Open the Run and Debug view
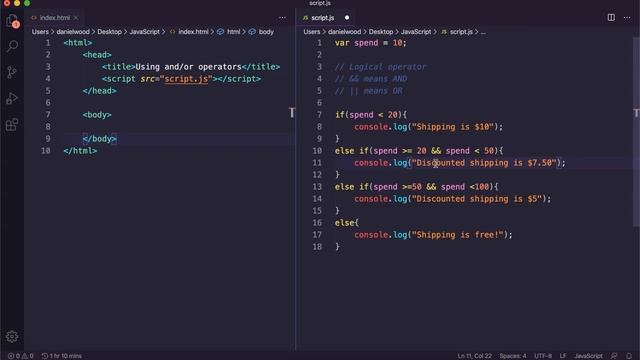The height and width of the screenshot is (360, 640). pos(12,98)
